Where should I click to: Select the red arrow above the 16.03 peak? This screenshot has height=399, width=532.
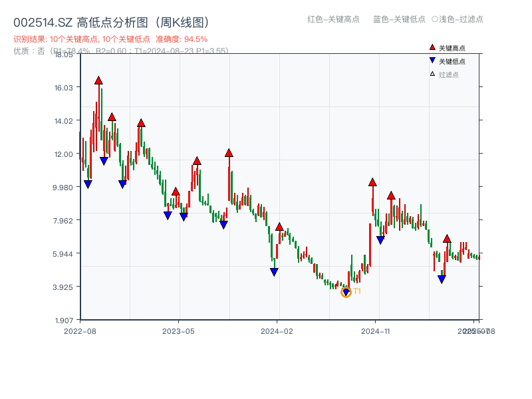click(x=98, y=79)
